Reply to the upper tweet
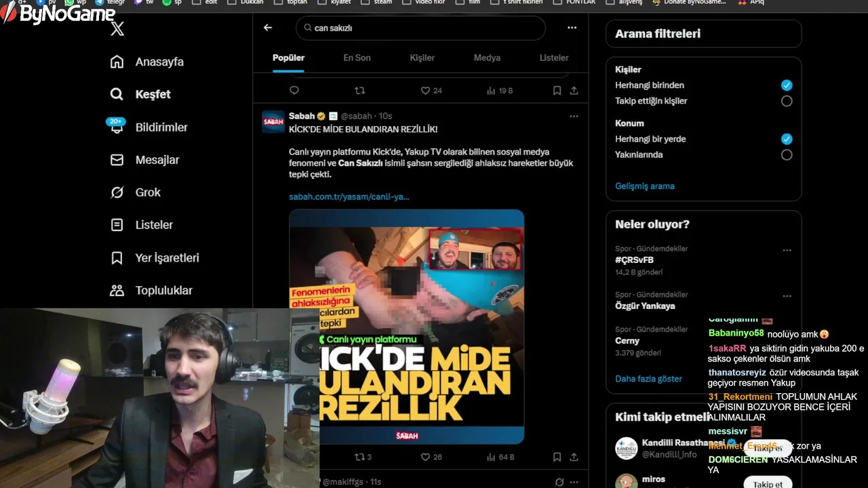This screenshot has width=868, height=488. tap(294, 90)
